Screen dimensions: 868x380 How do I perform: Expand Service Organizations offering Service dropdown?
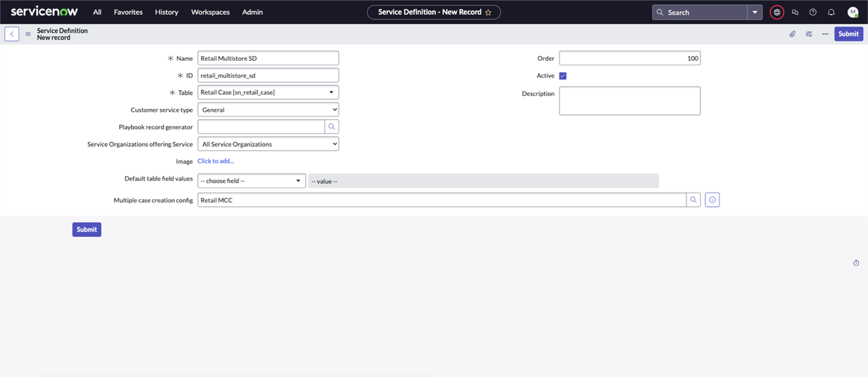pyautogui.click(x=268, y=144)
